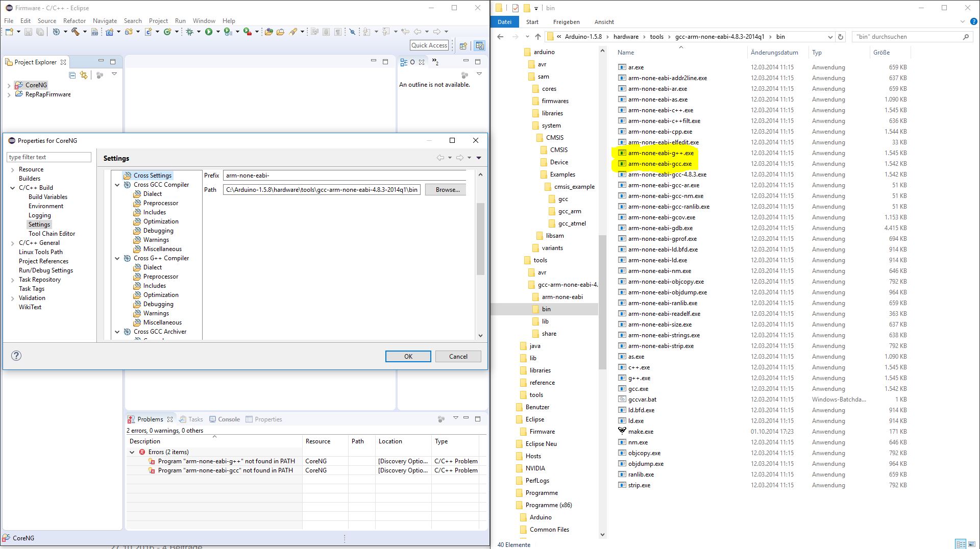Refresh the bin folder in Explorer
Image resolution: width=980 pixels, height=549 pixels.
tap(840, 37)
